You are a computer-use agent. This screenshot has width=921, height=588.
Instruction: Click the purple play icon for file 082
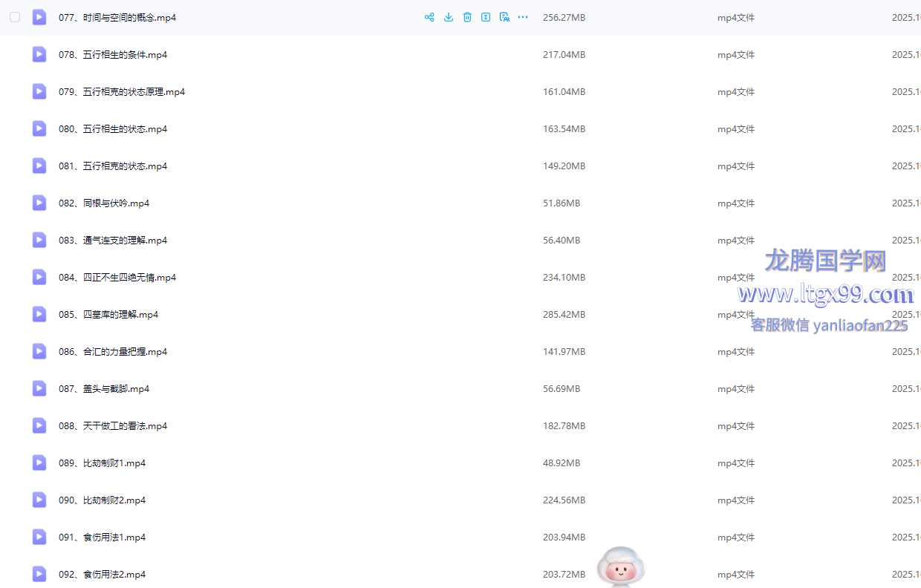39,203
